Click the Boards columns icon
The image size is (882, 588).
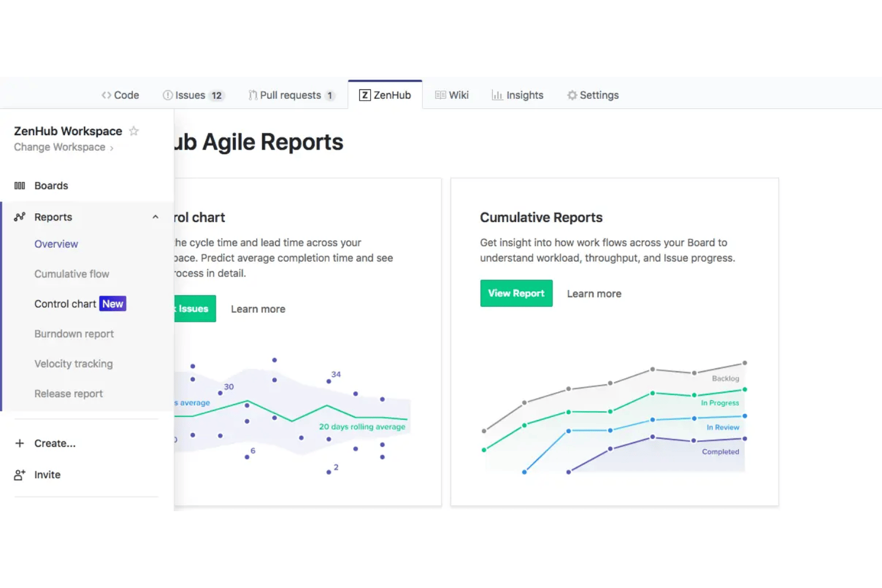pos(20,186)
